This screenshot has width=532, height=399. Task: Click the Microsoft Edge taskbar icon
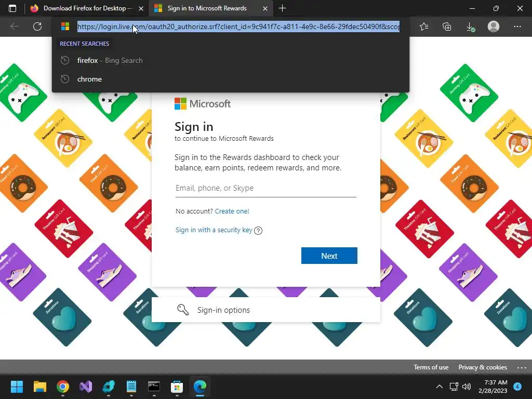pyautogui.click(x=200, y=387)
